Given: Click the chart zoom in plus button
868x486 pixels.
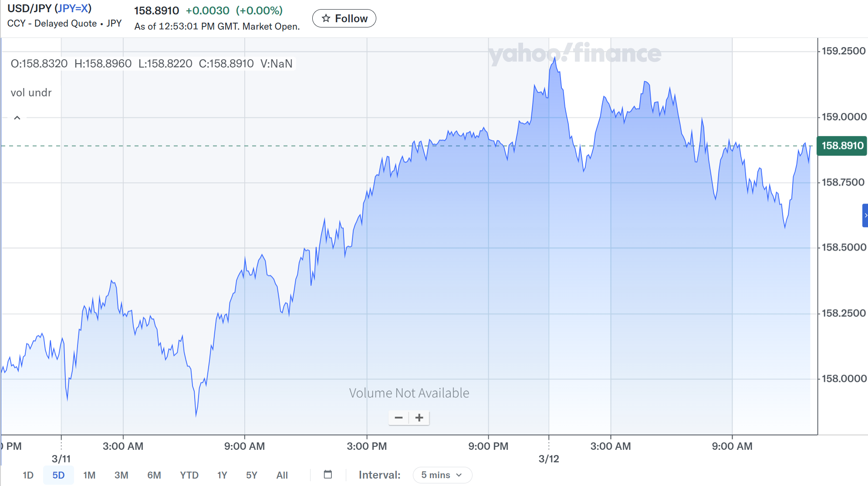Looking at the screenshot, I should point(419,418).
